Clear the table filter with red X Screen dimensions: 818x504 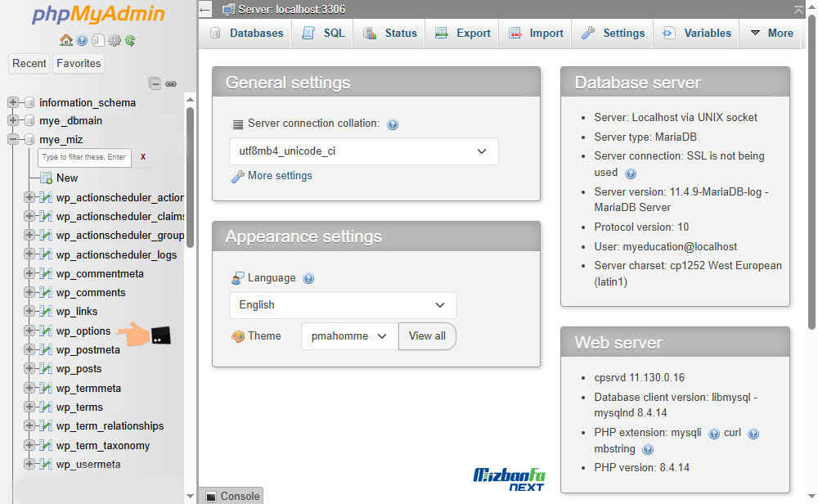click(143, 156)
